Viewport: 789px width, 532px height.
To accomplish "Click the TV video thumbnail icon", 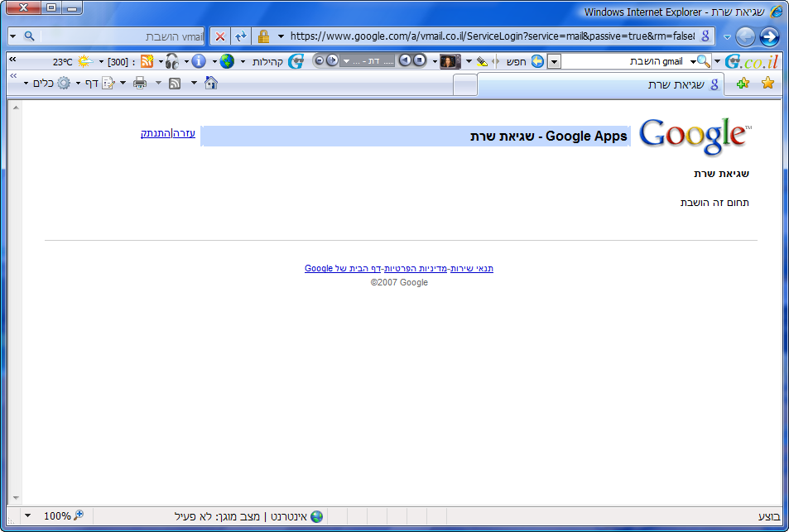I will tap(450, 61).
